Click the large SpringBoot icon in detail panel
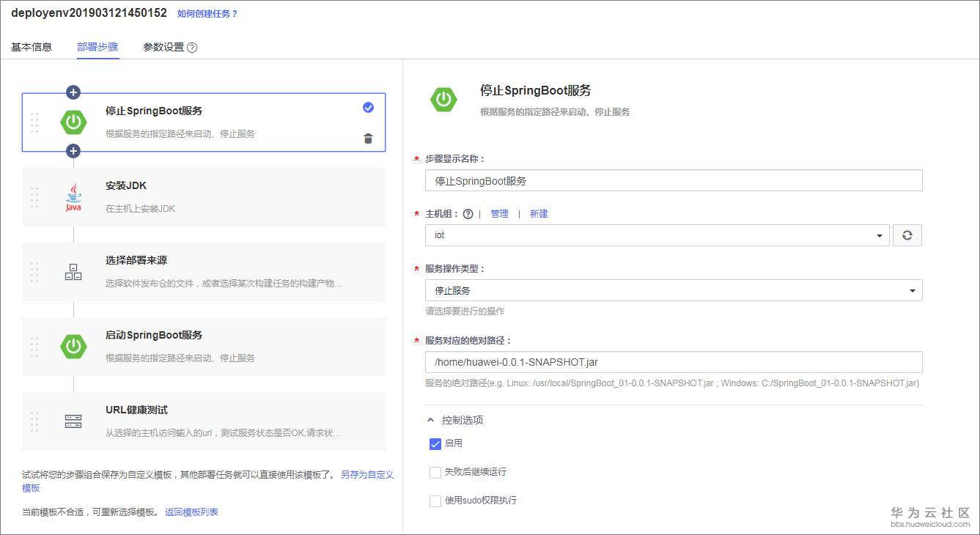 (x=444, y=99)
